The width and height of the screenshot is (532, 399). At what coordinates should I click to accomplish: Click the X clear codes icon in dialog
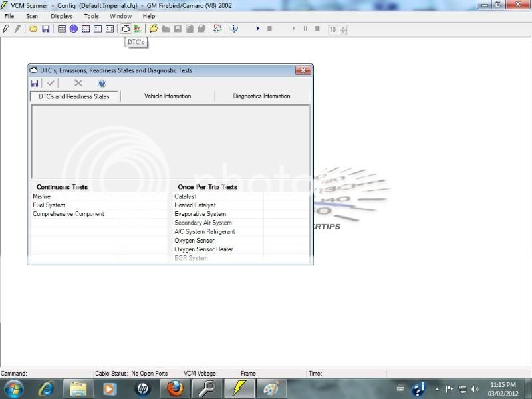click(x=78, y=84)
